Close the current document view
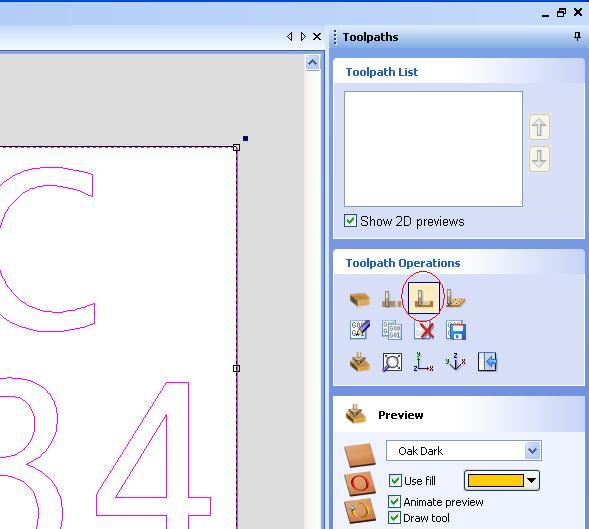 click(317, 36)
